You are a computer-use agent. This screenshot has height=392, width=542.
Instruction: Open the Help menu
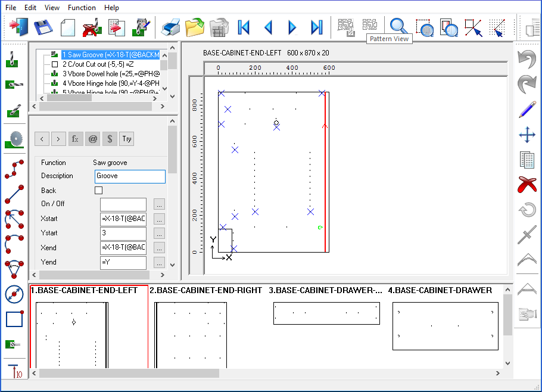[x=111, y=8]
